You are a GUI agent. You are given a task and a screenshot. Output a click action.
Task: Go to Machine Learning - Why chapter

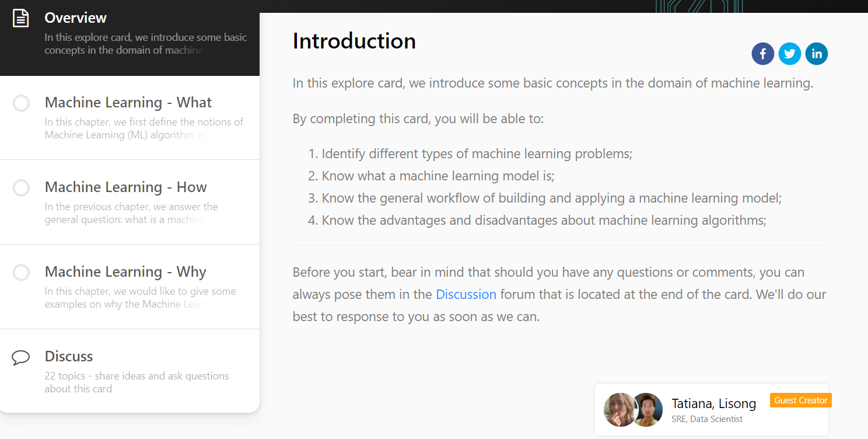[x=125, y=272]
